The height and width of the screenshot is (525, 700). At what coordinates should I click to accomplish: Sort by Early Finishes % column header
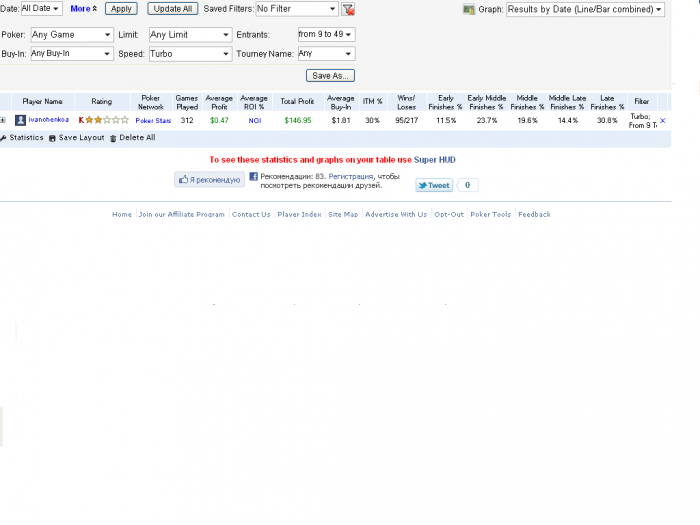[x=446, y=102]
